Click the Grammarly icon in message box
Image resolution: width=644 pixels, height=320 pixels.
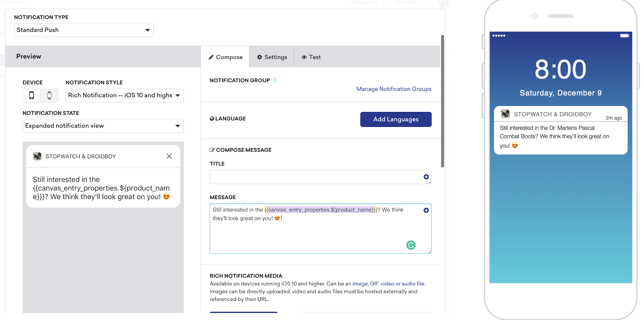411,245
